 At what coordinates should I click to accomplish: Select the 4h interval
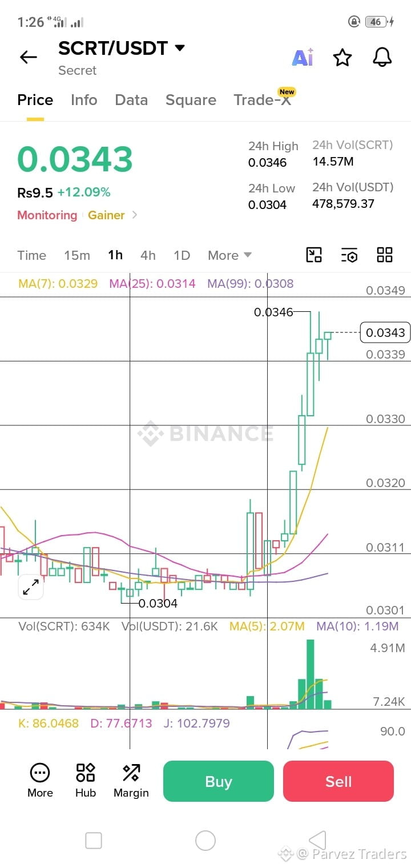tap(148, 255)
